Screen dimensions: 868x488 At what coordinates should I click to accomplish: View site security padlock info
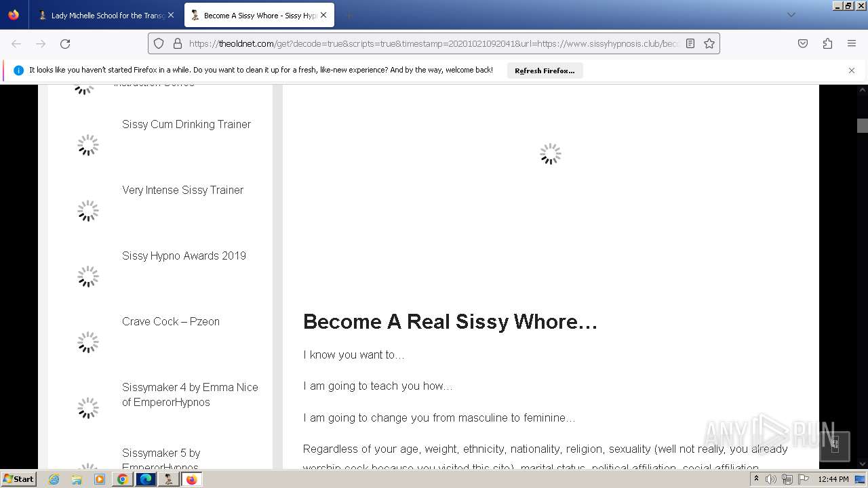(x=178, y=43)
